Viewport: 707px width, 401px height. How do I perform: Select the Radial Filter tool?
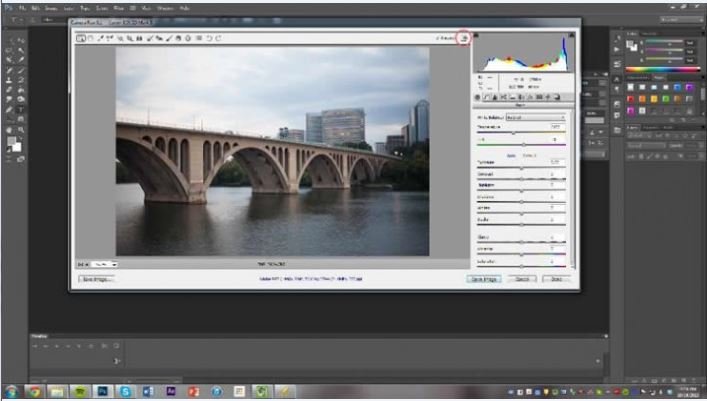188,38
